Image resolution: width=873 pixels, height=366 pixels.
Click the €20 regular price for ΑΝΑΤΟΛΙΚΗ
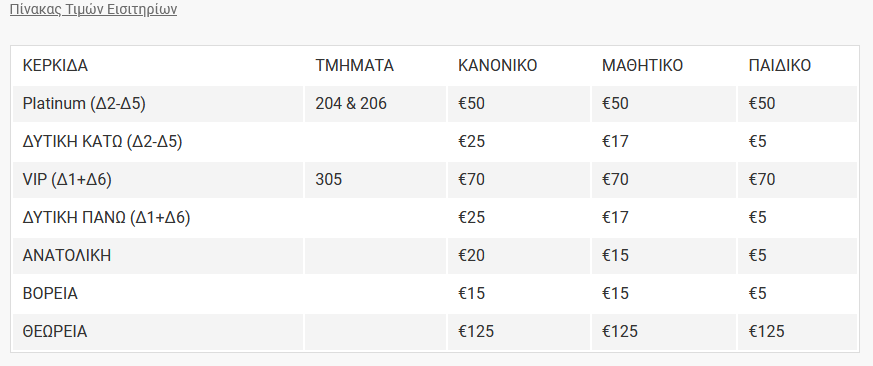point(471,255)
